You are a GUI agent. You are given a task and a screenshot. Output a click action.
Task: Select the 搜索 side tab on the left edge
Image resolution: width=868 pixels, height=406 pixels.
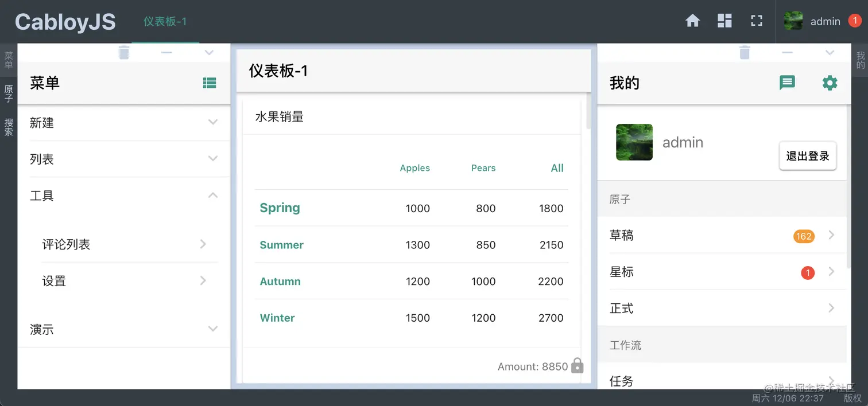9,127
